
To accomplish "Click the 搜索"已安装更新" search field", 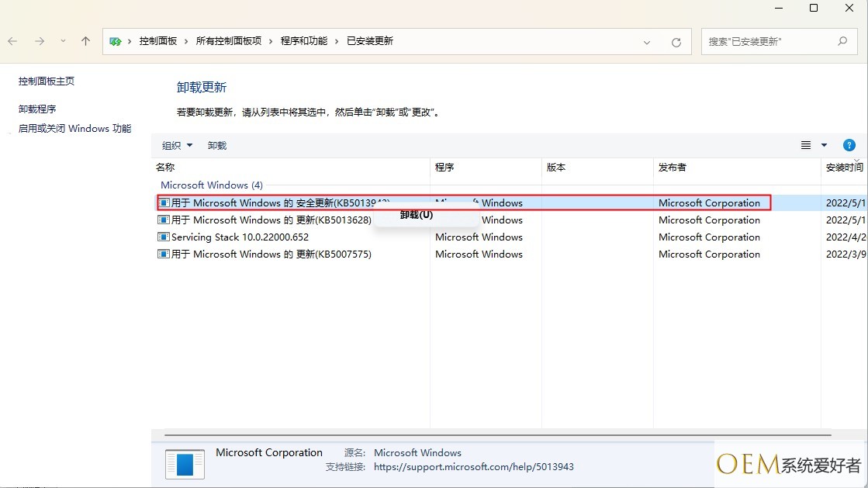I will coord(768,42).
